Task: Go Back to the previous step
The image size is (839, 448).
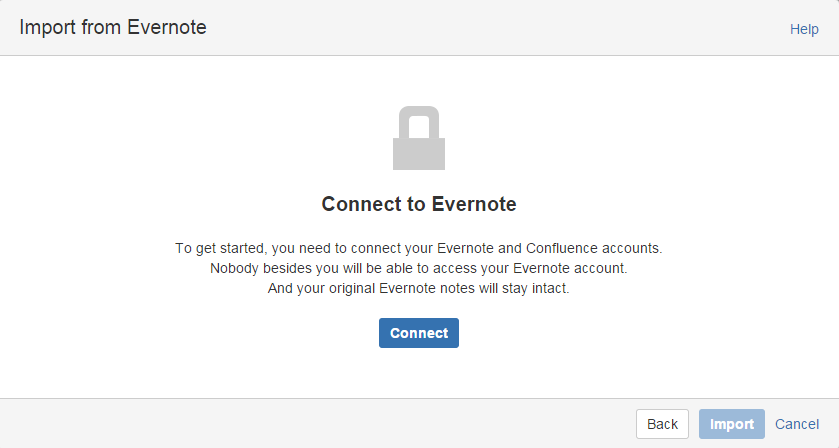Action: [662, 424]
